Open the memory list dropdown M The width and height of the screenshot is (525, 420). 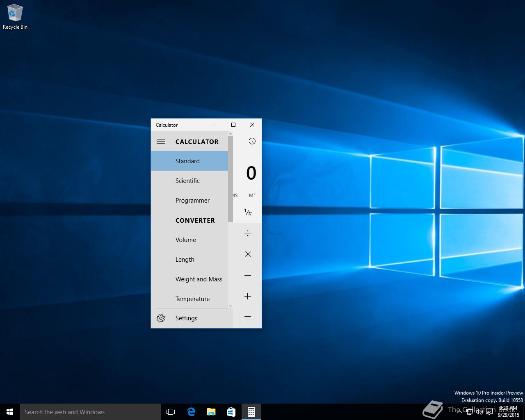coord(252,195)
